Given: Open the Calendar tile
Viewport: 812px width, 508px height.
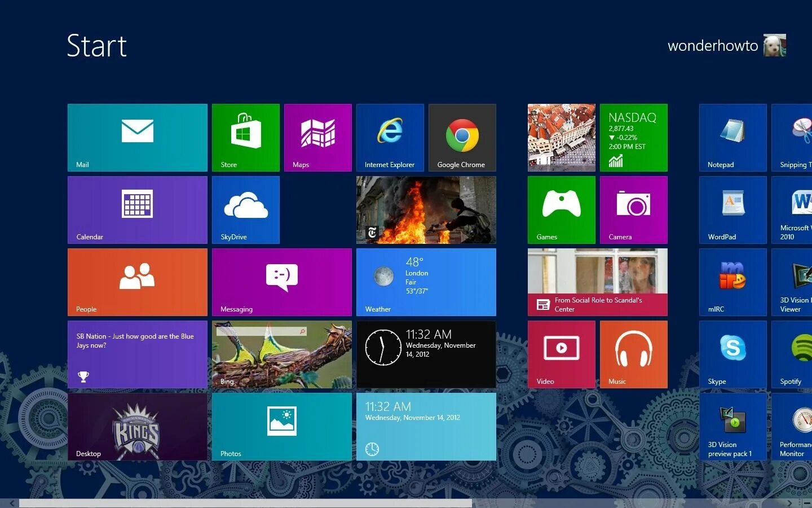Looking at the screenshot, I should [x=138, y=210].
